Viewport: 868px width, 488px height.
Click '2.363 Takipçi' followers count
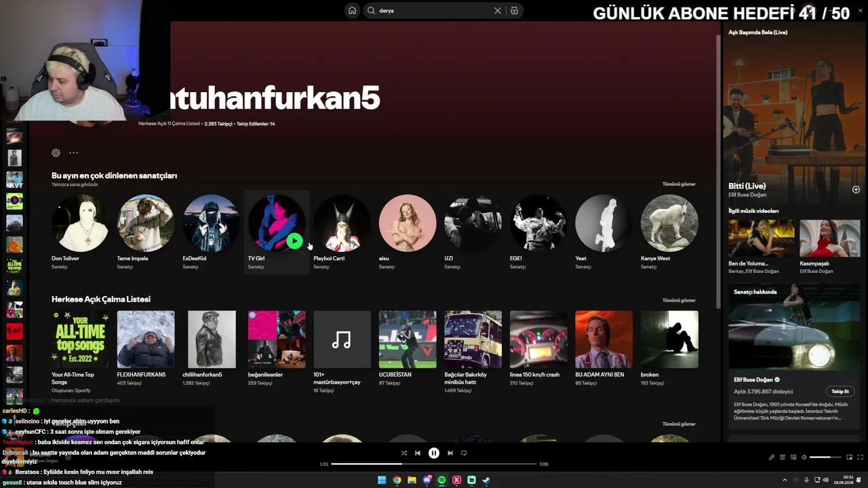tap(218, 124)
